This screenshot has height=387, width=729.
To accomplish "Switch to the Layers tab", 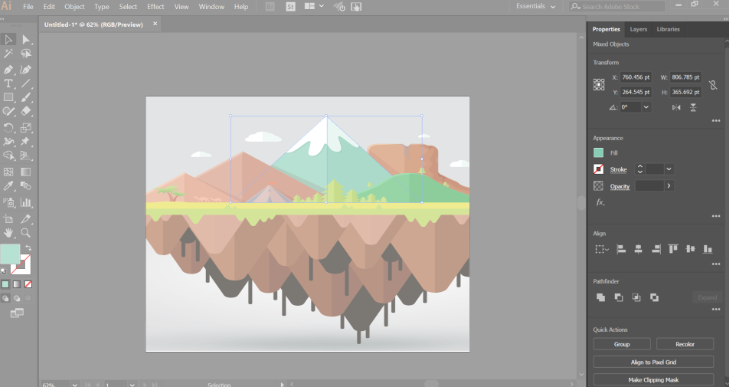I will 638,29.
